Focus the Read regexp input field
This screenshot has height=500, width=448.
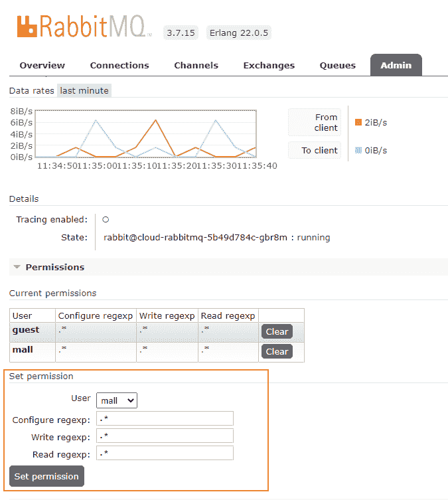(x=165, y=453)
